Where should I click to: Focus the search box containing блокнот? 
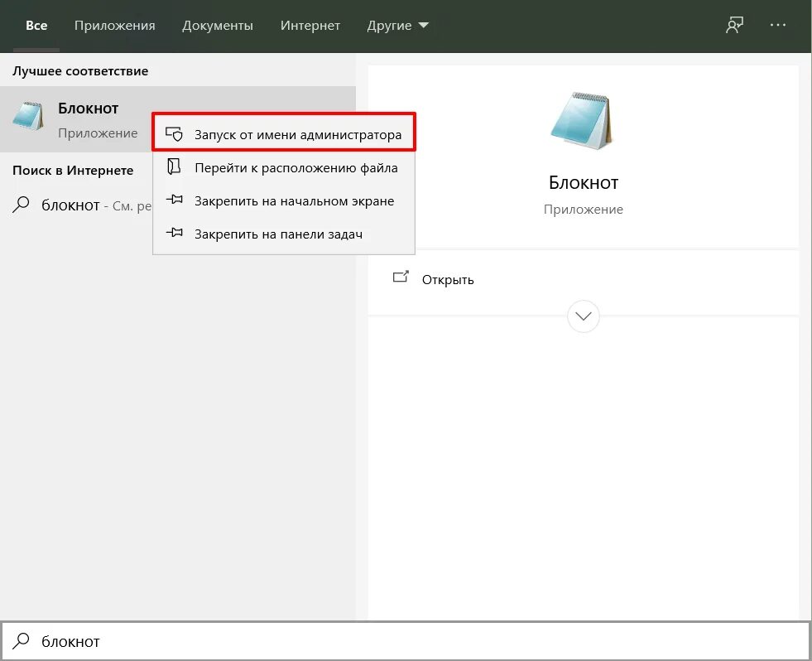[x=406, y=641]
